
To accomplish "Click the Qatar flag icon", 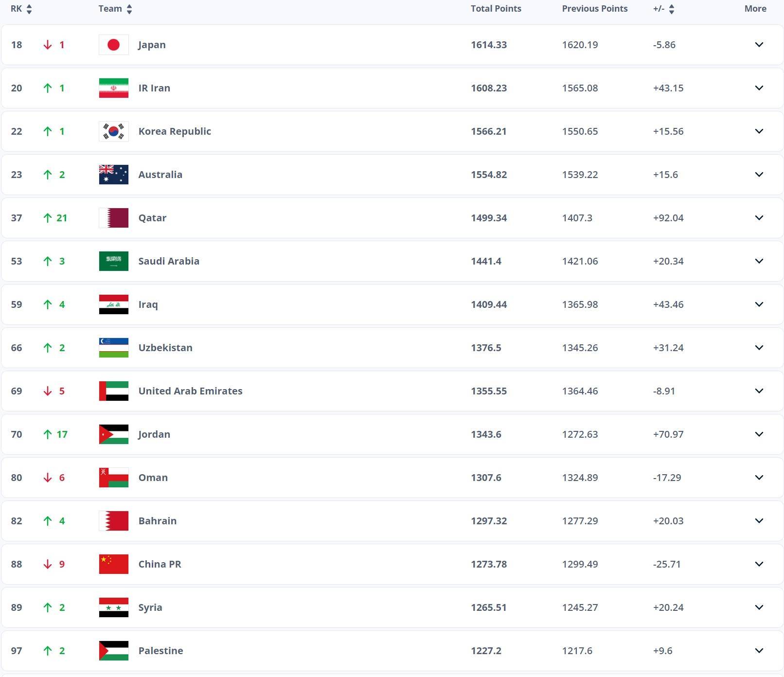I will 113,218.
